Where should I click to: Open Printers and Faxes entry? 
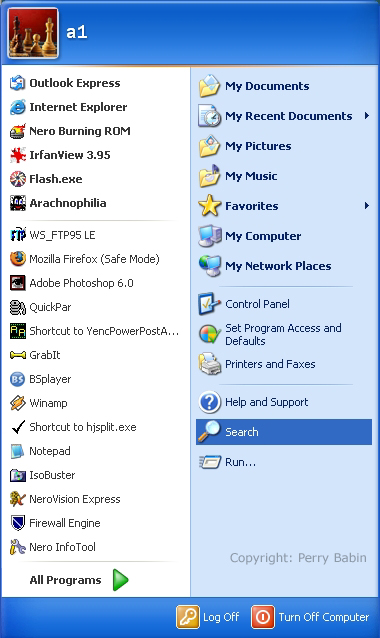pyautogui.click(x=284, y=364)
